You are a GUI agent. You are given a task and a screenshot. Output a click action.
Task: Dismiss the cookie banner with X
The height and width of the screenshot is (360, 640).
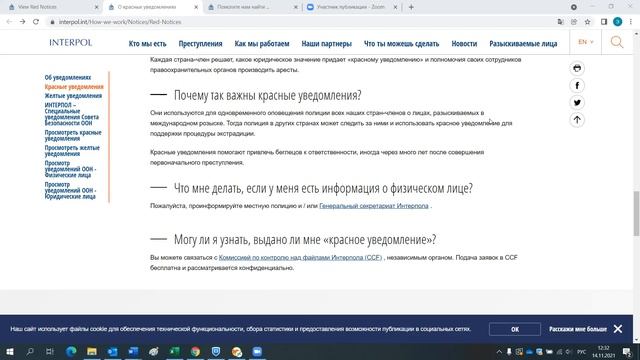point(618,329)
